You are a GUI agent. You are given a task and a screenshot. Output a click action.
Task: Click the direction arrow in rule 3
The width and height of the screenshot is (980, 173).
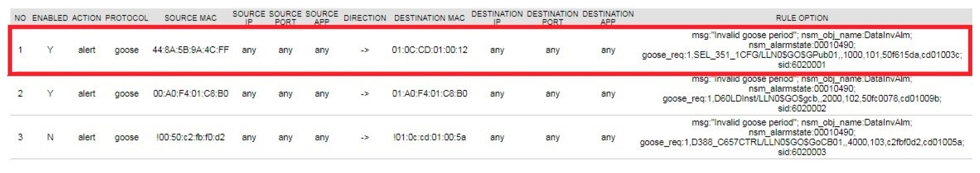(364, 137)
